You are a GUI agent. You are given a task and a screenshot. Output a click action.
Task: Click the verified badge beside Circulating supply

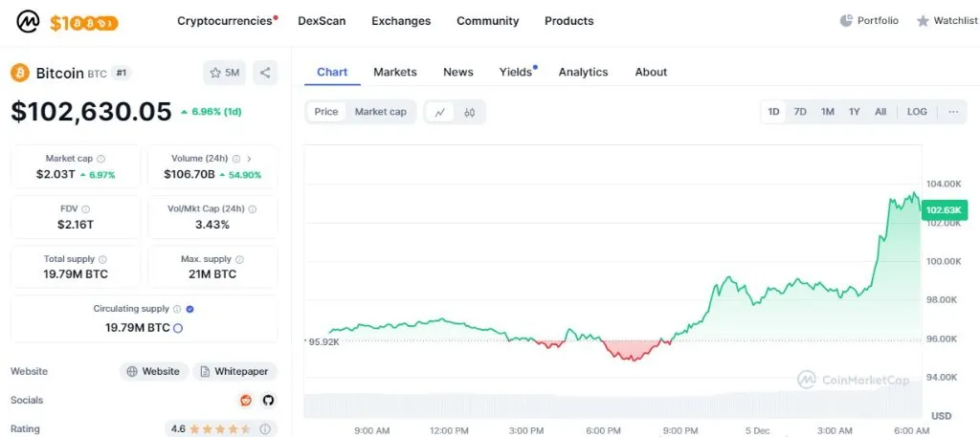(x=190, y=309)
